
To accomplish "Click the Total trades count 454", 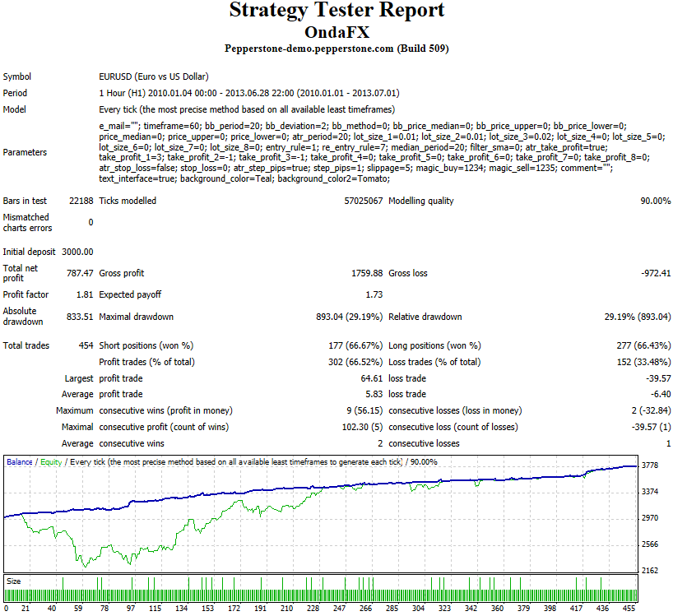I will click(x=86, y=346).
